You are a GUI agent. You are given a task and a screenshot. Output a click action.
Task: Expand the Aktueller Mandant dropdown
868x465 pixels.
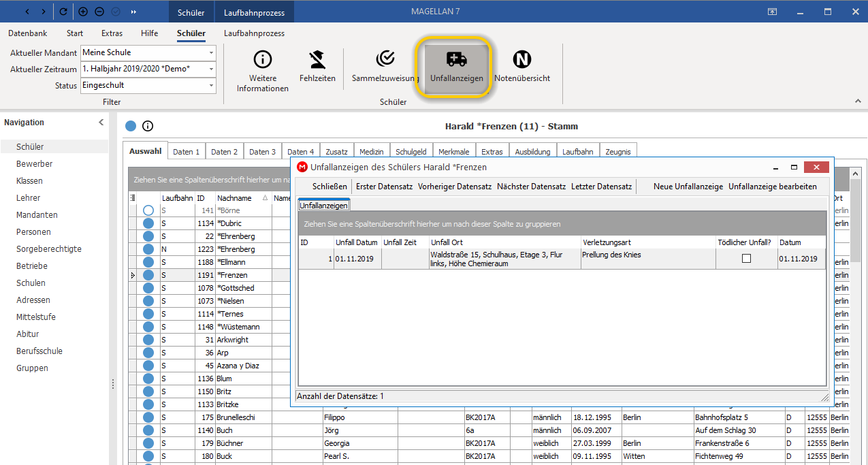(211, 52)
